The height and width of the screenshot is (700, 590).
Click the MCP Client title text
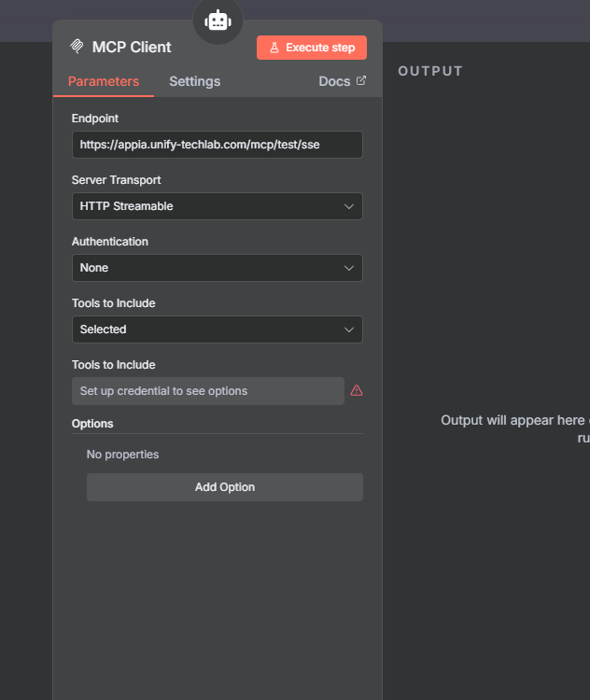click(x=132, y=47)
